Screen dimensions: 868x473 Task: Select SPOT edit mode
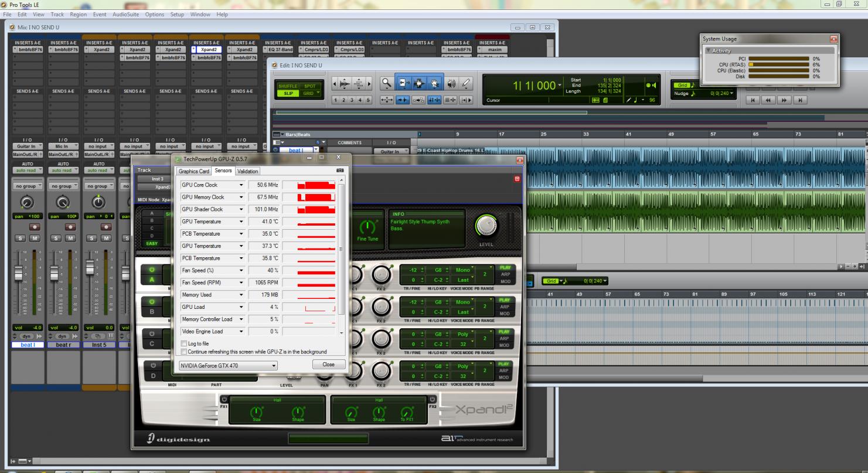309,86
